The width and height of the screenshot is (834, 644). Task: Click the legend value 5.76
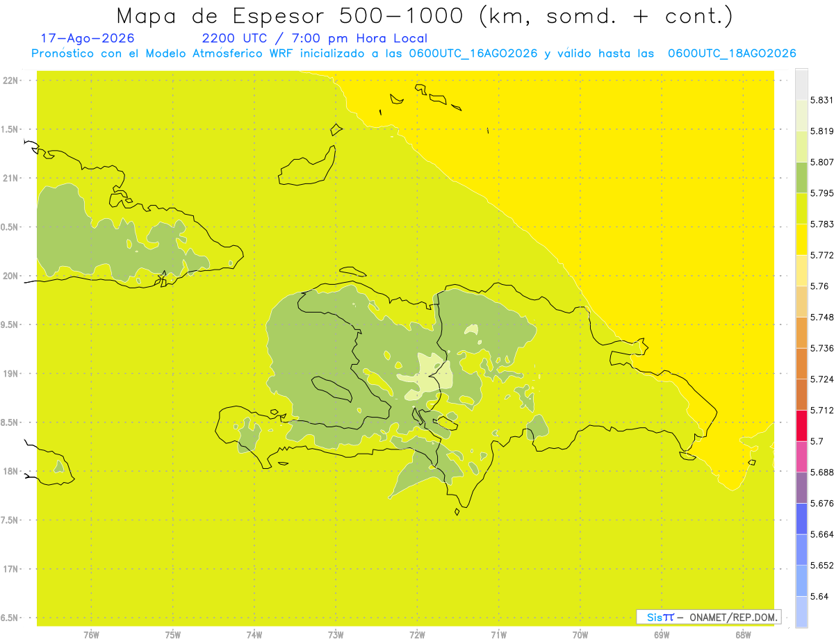pyautogui.click(x=819, y=286)
